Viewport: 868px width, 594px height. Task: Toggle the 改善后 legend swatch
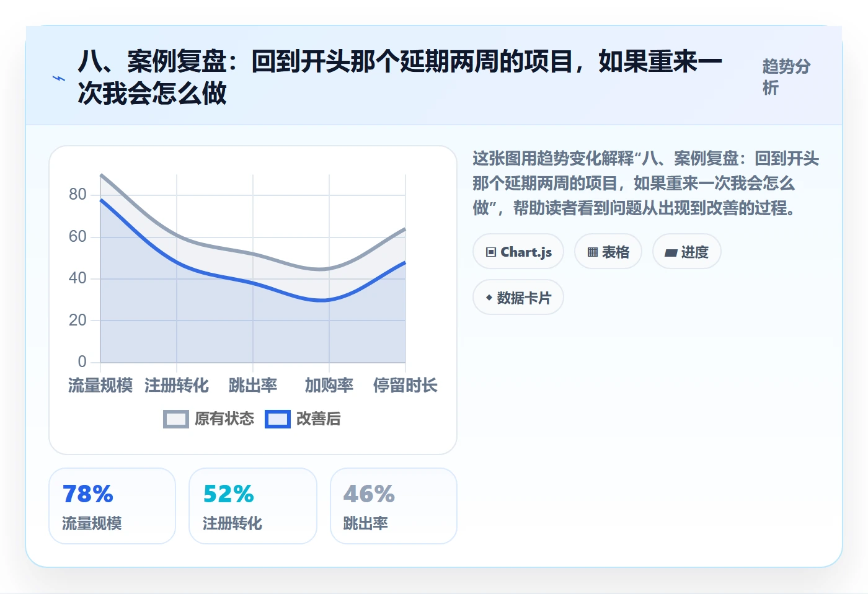[278, 419]
